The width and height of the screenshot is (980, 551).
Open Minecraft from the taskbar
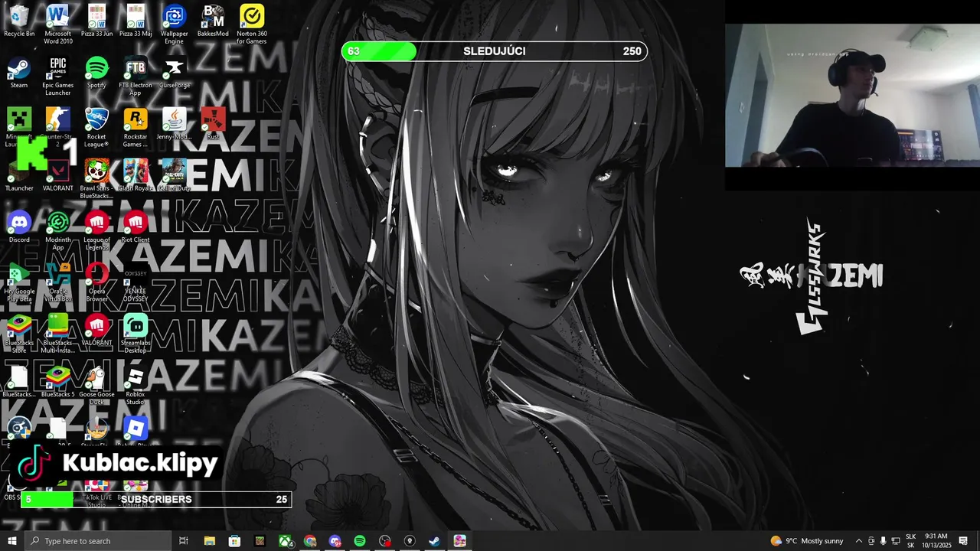[x=260, y=541]
